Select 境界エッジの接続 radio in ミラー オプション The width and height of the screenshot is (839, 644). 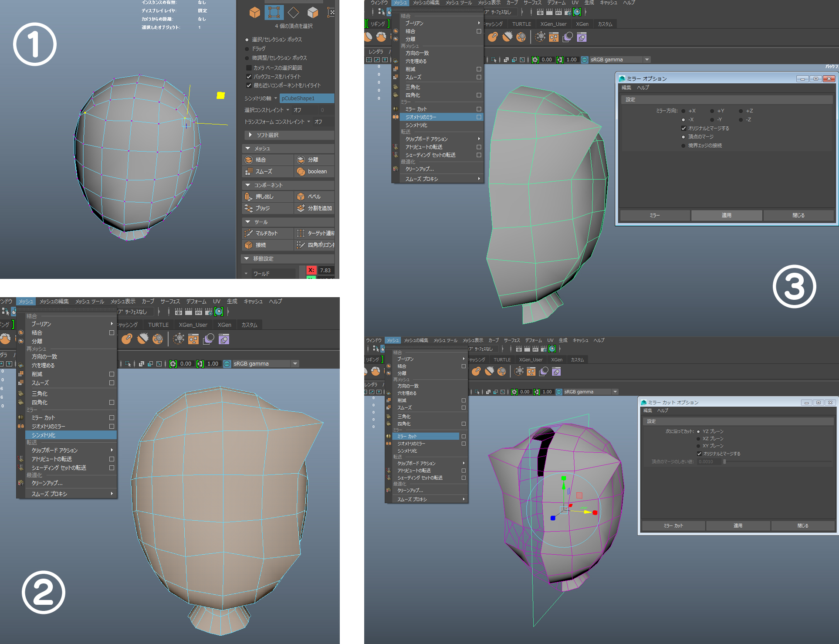pos(683,146)
